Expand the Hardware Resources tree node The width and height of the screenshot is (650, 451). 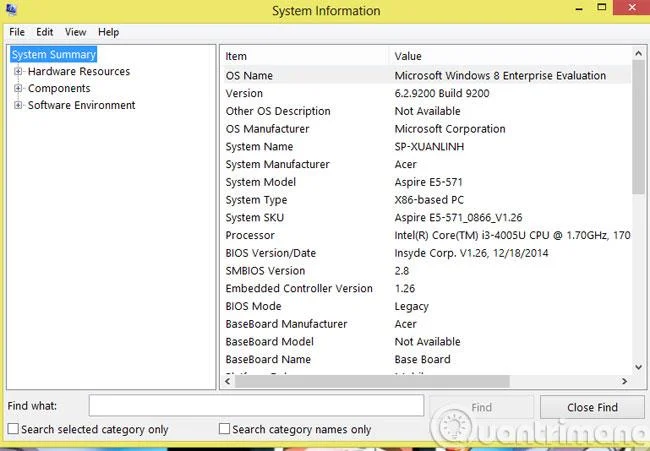coord(18,71)
